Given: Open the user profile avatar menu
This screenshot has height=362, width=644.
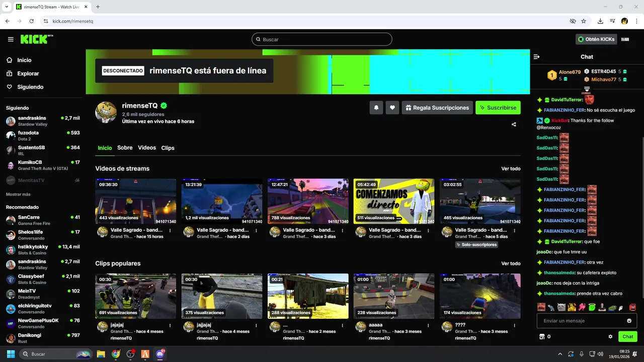Looking at the screenshot, I should pos(625,39).
